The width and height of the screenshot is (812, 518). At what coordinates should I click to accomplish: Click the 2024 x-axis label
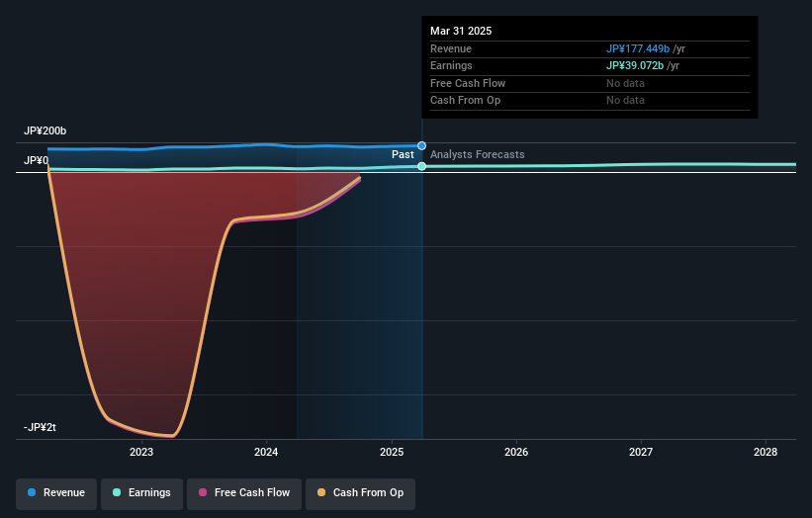click(x=266, y=452)
